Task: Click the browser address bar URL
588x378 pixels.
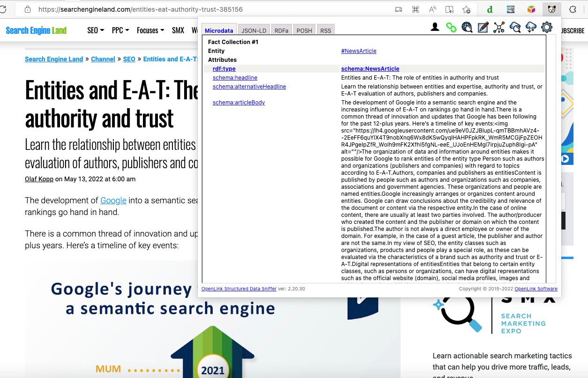Action: [x=141, y=9]
